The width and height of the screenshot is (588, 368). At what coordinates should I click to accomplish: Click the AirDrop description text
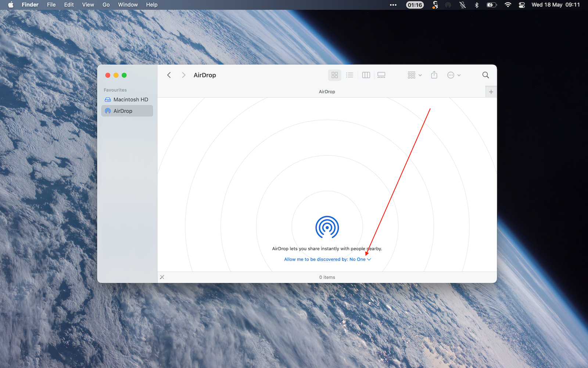[327, 249]
